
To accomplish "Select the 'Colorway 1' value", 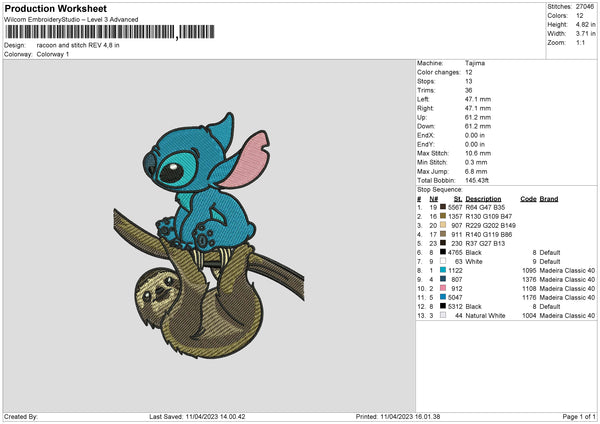I will coord(53,54).
